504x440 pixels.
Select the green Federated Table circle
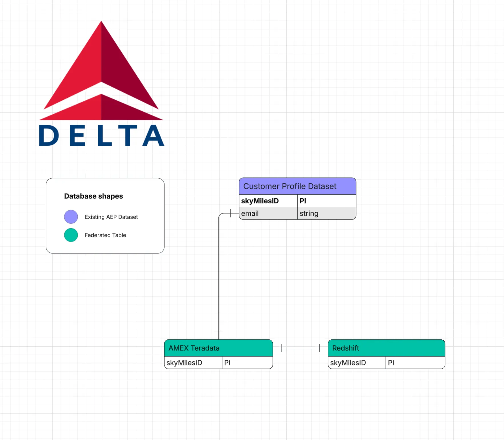pyautogui.click(x=71, y=235)
